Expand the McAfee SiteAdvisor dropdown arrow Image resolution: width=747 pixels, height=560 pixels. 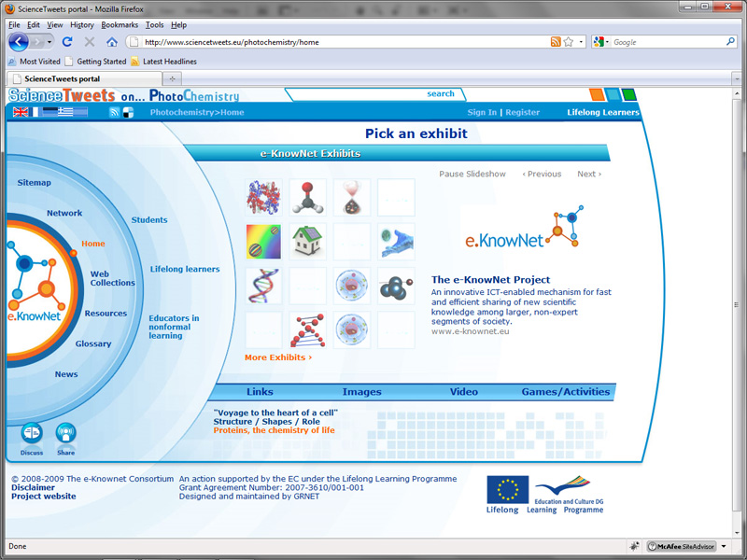point(724,546)
